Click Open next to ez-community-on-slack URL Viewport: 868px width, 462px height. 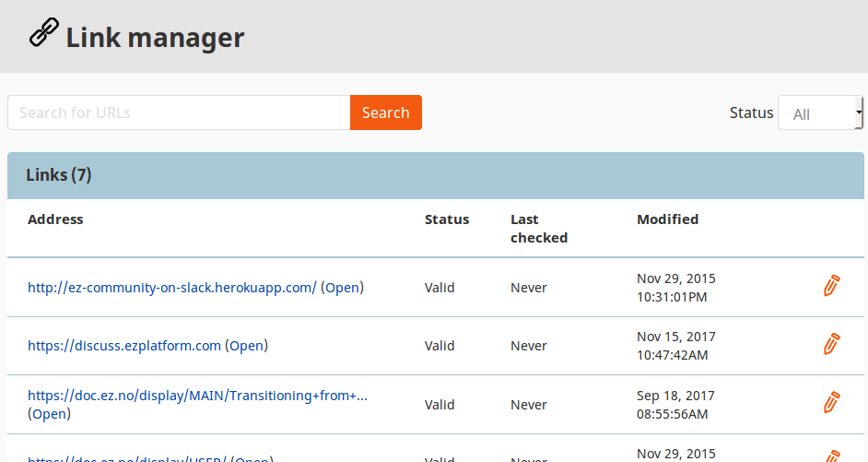pos(342,288)
